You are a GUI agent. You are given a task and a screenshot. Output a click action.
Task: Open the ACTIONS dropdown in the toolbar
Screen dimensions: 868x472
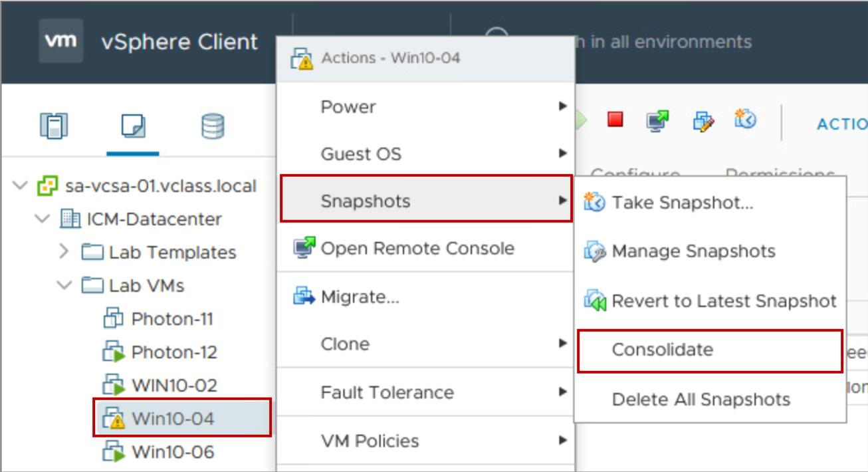[842, 124]
